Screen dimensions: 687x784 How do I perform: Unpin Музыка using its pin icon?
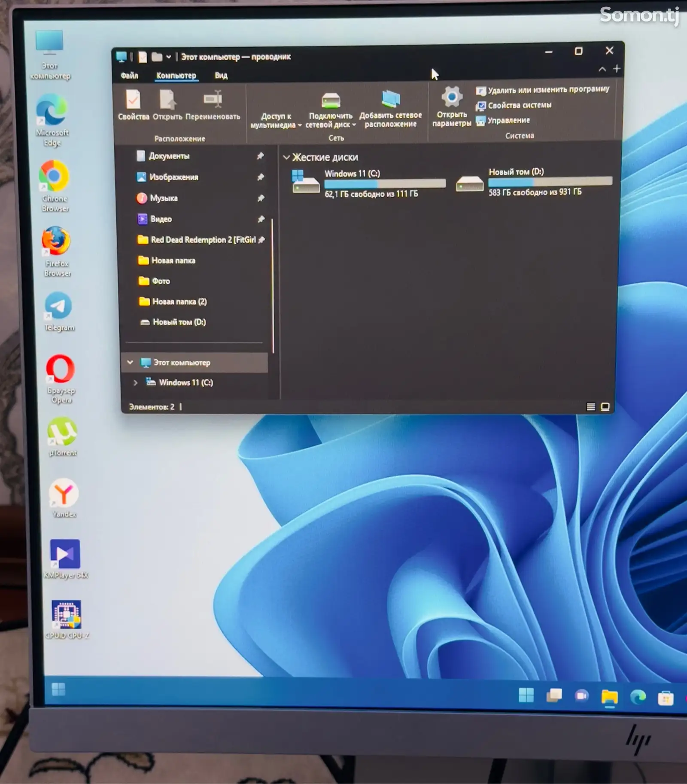[261, 198]
